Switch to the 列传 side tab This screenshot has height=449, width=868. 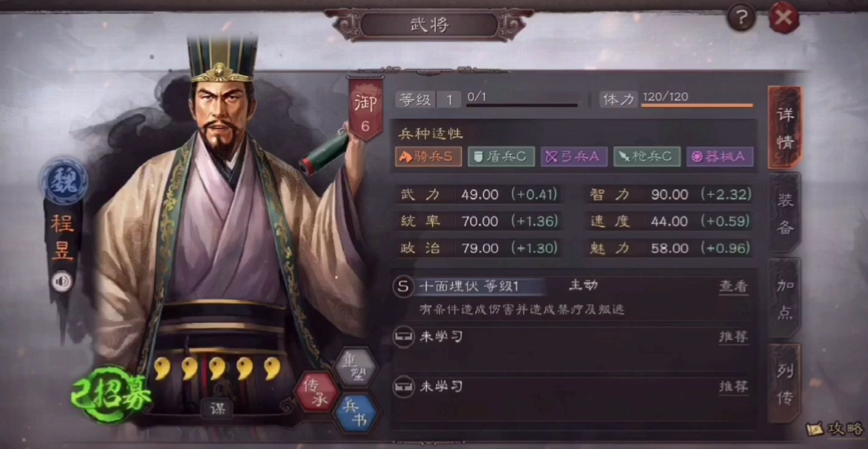[x=785, y=384]
